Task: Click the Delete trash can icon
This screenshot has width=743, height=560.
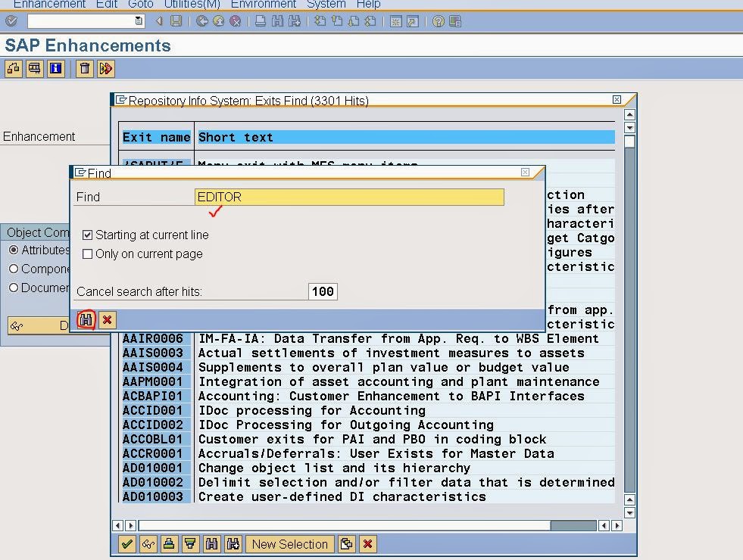Action: tap(84, 69)
